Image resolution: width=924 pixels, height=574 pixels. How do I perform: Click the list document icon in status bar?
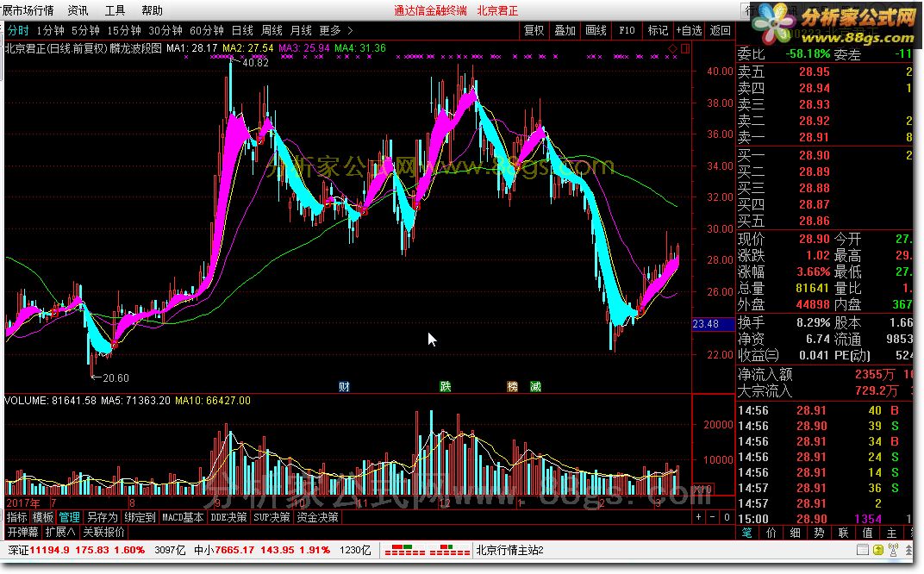point(863,550)
